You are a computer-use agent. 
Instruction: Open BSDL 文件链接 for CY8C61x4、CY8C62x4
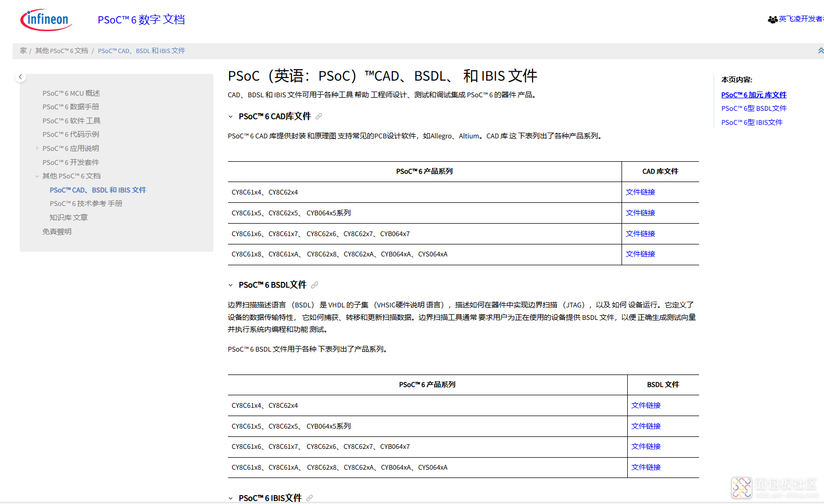click(x=646, y=405)
